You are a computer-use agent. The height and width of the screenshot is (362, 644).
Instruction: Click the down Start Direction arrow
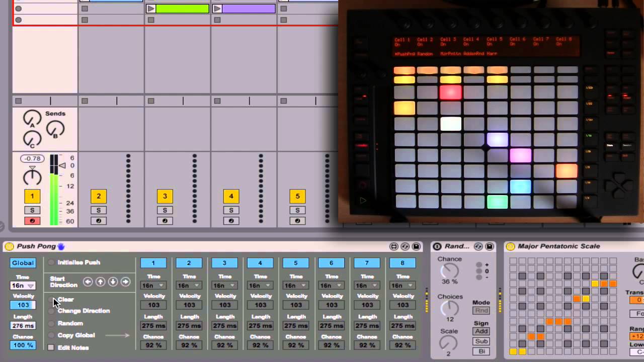coord(113,282)
